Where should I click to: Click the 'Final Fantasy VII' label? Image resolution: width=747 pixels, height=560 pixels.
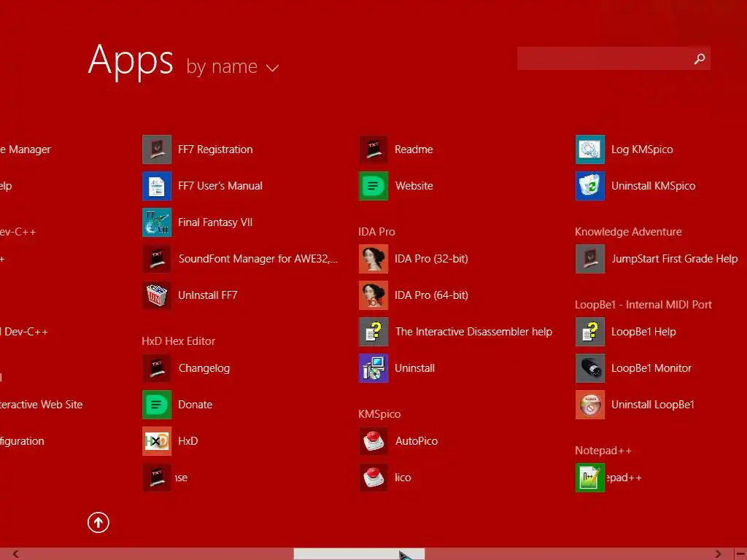pyautogui.click(x=215, y=222)
